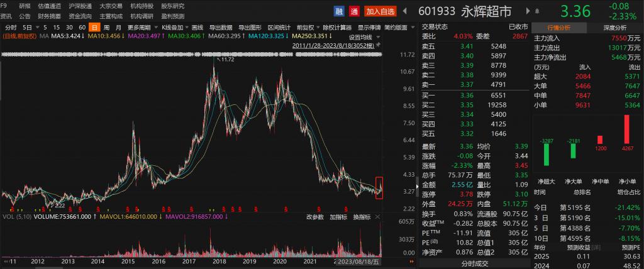Go to previous stock with left arrow
Viewport: 644px width, 269px height.
point(404,11)
